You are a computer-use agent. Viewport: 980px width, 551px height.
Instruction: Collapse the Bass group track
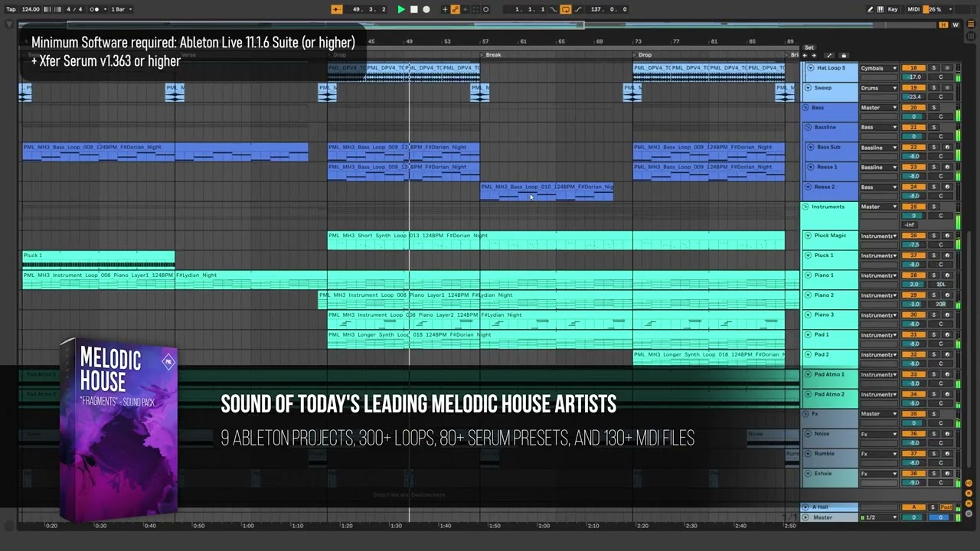click(806, 108)
